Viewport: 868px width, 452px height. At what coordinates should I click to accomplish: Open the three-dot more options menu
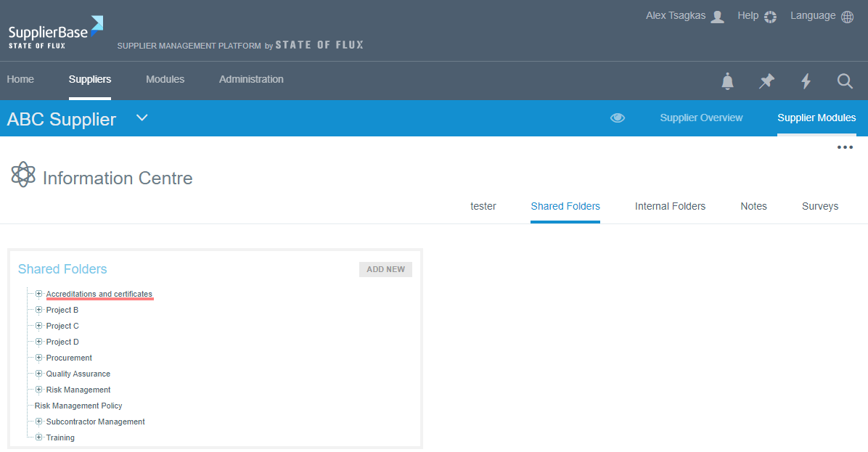point(845,147)
